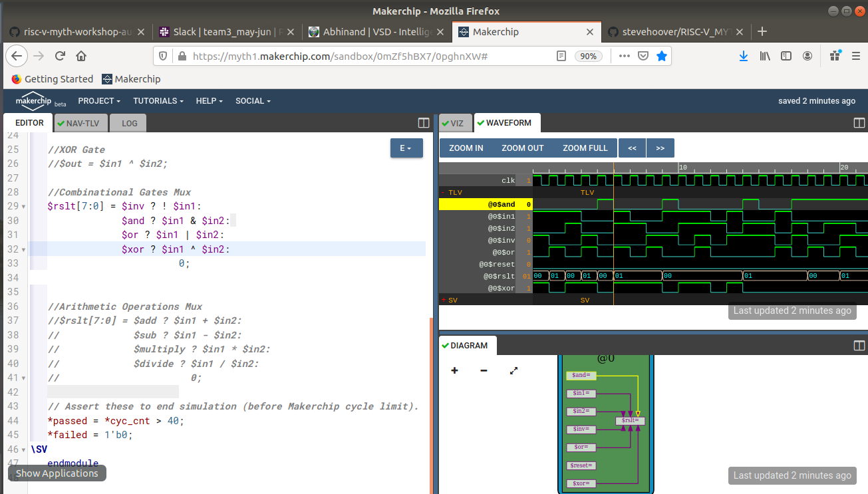The width and height of the screenshot is (868, 494).
Task: Save page to Pocket icon
Action: point(643,57)
